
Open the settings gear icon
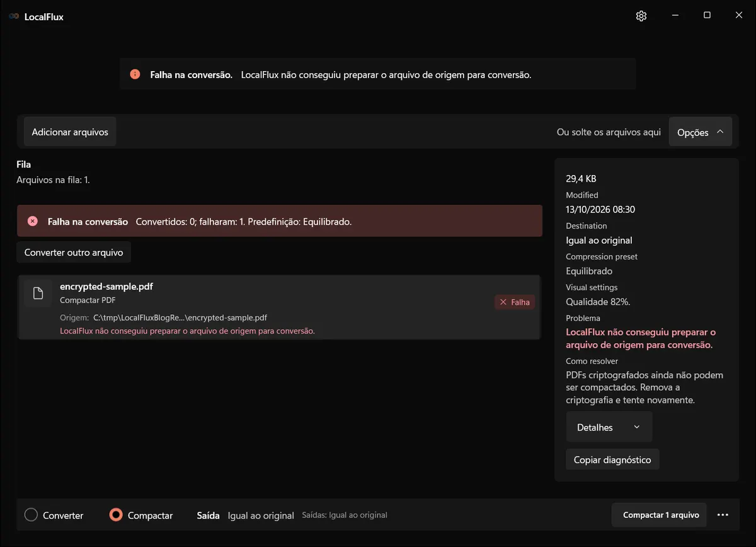pos(641,16)
